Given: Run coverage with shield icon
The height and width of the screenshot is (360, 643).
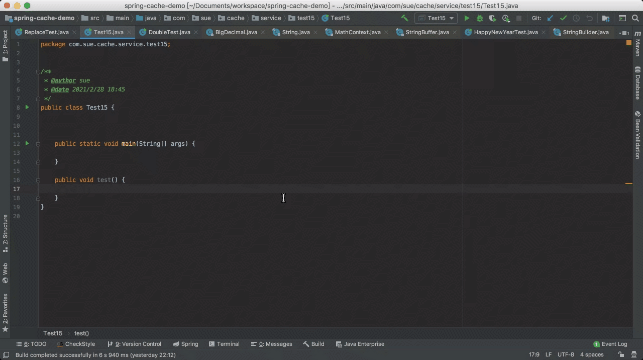Looking at the screenshot, I should [492, 18].
